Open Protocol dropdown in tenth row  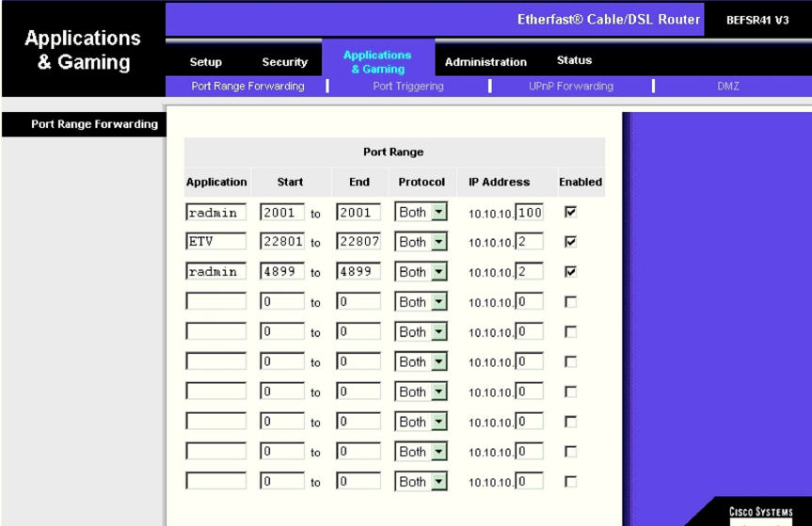421,483
